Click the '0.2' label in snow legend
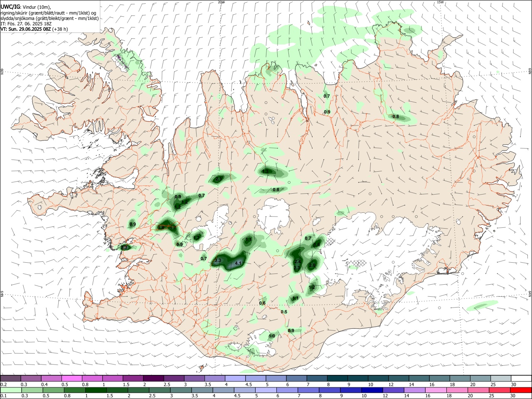The width and height of the screenshot is (532, 399). click(x=3, y=384)
